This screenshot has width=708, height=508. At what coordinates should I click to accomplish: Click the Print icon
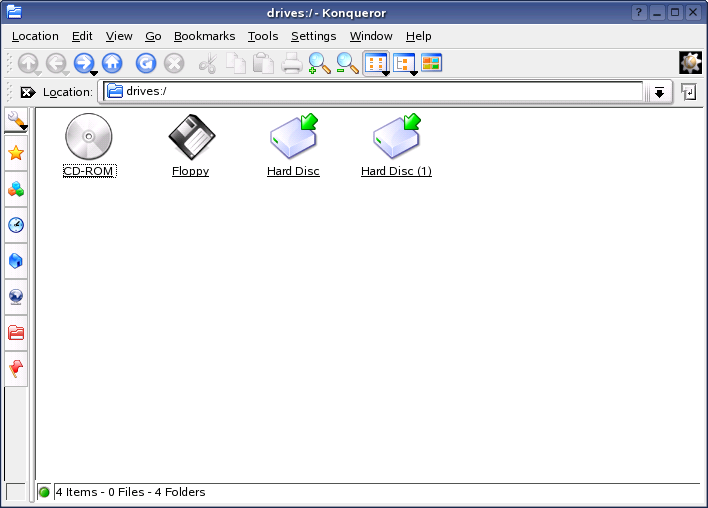tap(292, 63)
